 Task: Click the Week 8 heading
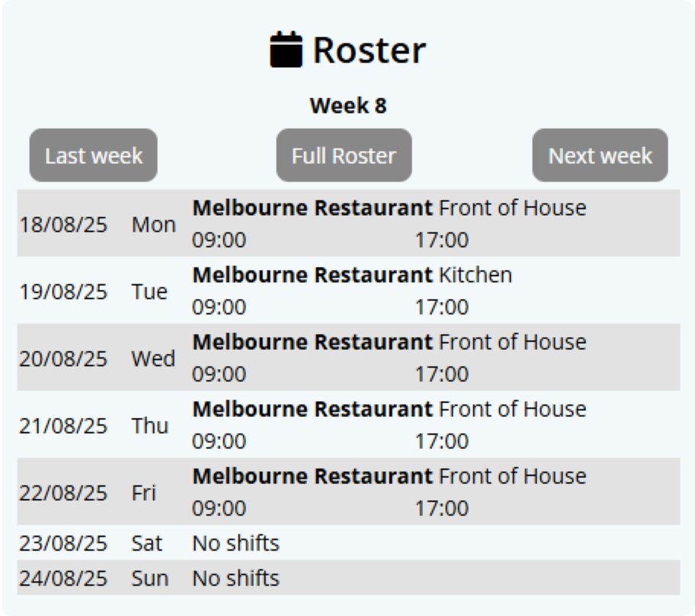point(348,105)
